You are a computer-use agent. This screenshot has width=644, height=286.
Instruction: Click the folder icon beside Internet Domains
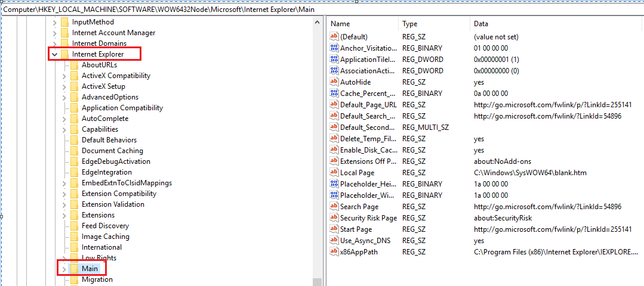click(x=64, y=43)
